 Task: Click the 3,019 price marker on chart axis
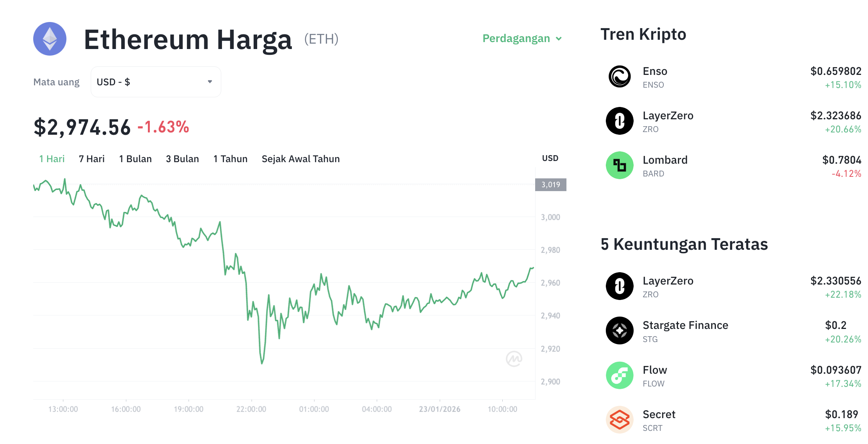pos(551,184)
